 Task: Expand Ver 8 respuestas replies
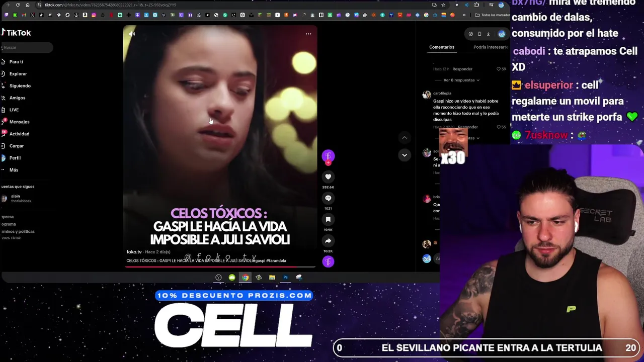tap(461, 80)
